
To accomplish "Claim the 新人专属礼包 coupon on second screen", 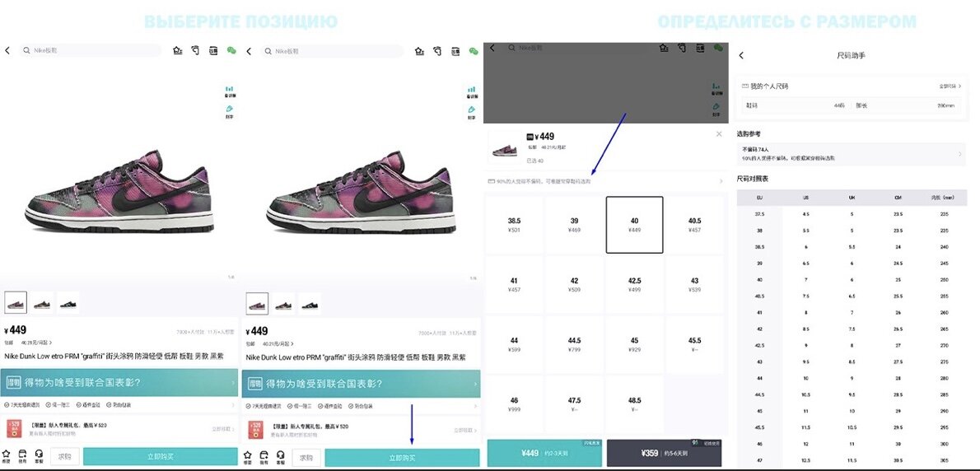I will pos(465,430).
